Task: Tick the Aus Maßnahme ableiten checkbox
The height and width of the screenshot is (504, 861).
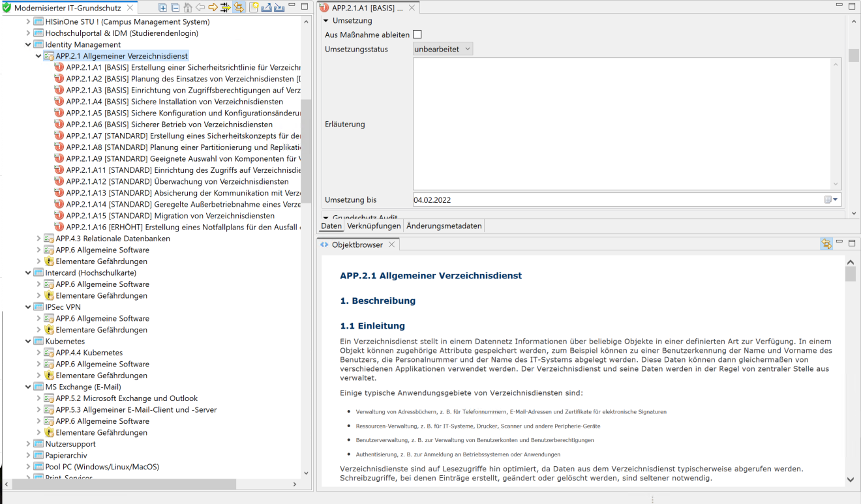Action: (x=417, y=35)
